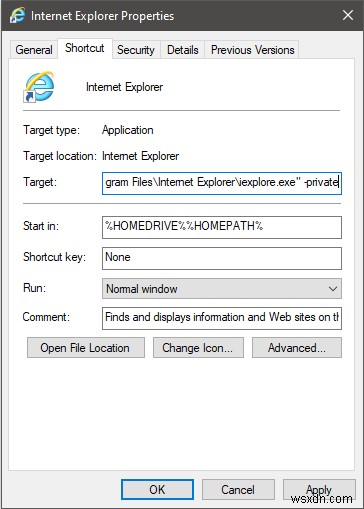This screenshot has height=509, width=364.
Task: Click the Comment text field
Action: click(x=222, y=318)
